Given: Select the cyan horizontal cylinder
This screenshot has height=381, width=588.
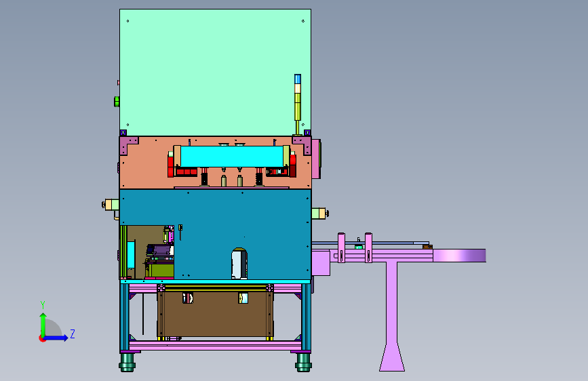Looking at the screenshot, I should pos(232,157).
